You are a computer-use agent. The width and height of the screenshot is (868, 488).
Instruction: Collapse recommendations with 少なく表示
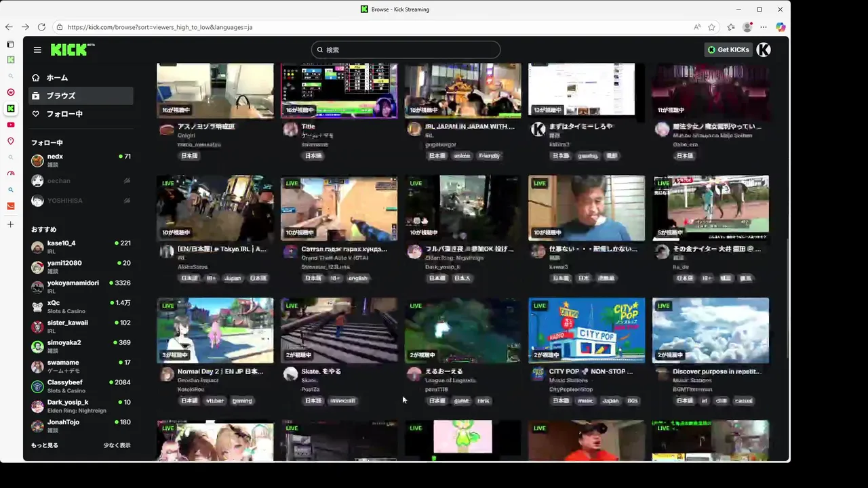pos(117,445)
